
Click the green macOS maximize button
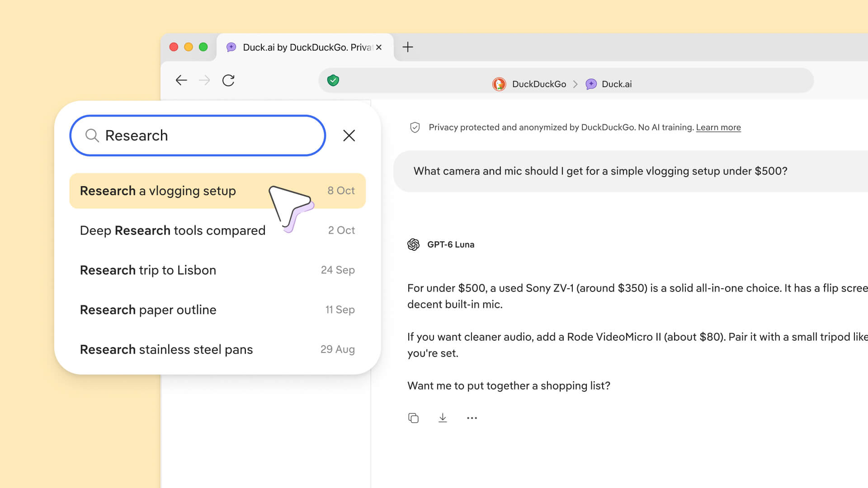(x=203, y=47)
